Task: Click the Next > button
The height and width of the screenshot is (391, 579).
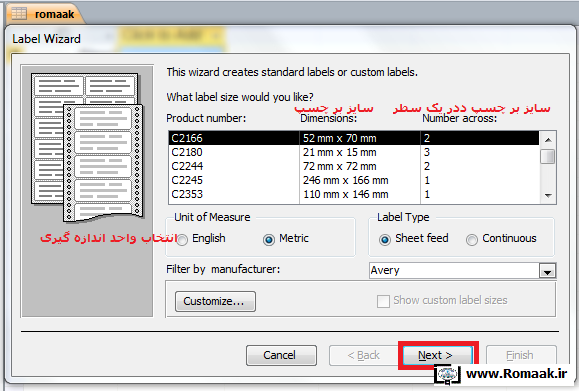Action: click(x=437, y=355)
